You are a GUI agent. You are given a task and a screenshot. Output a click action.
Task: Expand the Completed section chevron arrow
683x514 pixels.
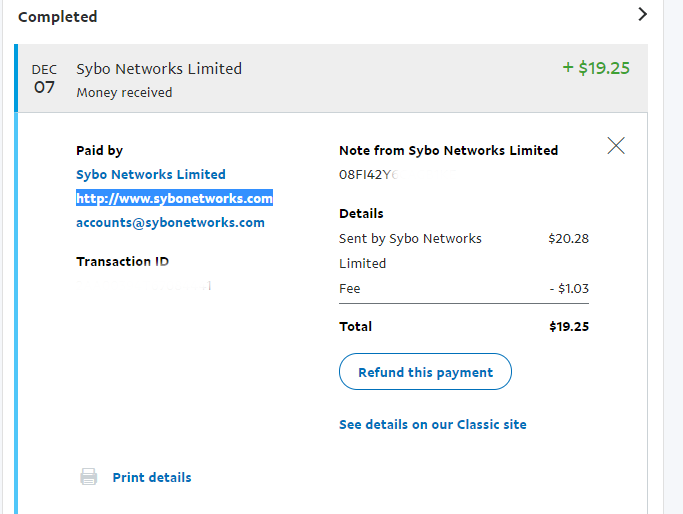pyautogui.click(x=642, y=14)
